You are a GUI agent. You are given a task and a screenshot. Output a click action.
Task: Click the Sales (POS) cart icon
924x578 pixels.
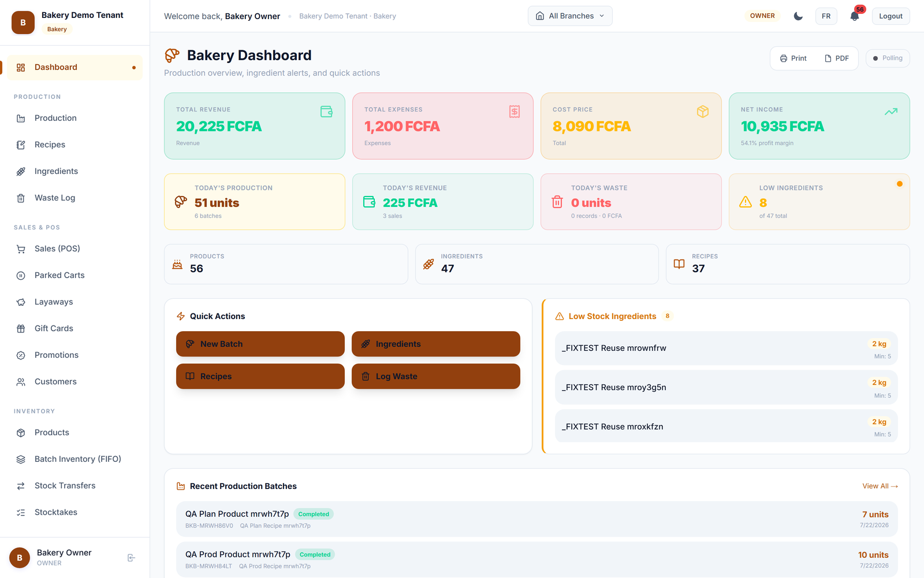(x=21, y=249)
